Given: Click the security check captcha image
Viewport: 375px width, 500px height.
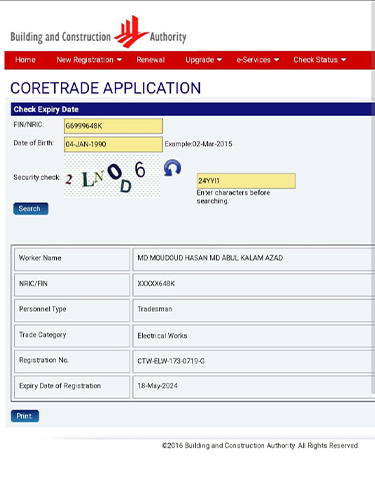Looking at the screenshot, I should (x=112, y=176).
